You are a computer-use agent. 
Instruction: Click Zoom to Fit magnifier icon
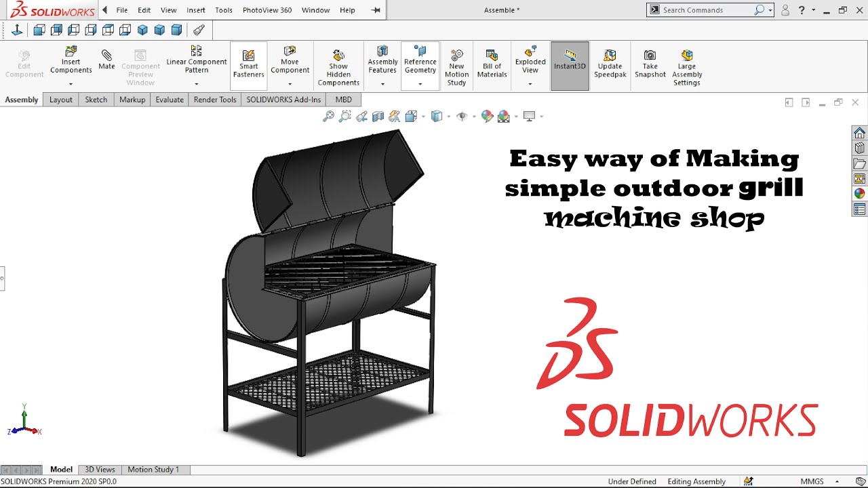click(328, 117)
